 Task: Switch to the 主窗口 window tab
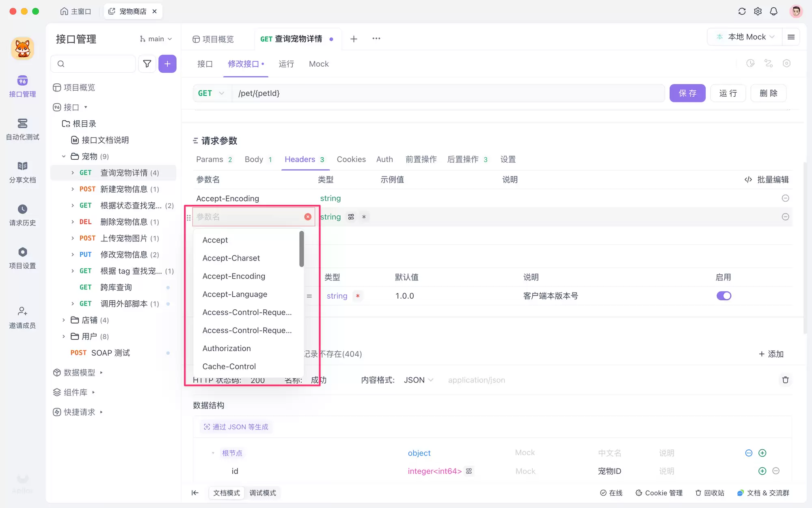[76, 11]
